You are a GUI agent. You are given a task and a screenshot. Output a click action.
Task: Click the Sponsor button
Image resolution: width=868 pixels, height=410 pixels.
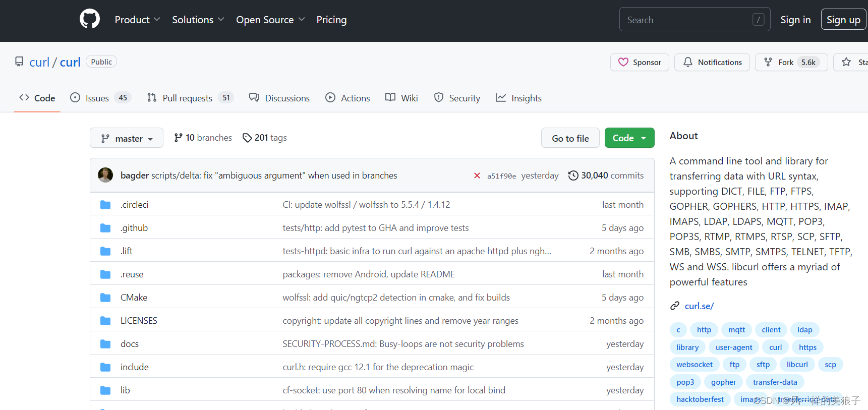[x=640, y=62]
